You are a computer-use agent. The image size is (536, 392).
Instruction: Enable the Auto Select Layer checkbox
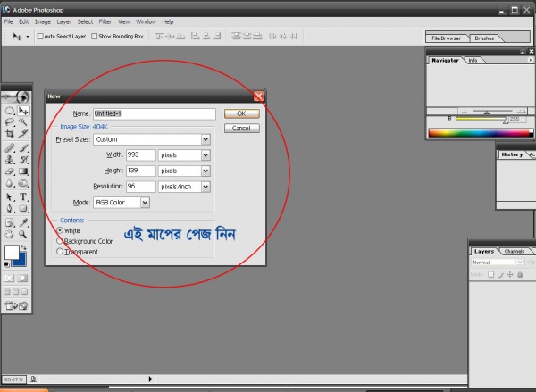pos(38,37)
